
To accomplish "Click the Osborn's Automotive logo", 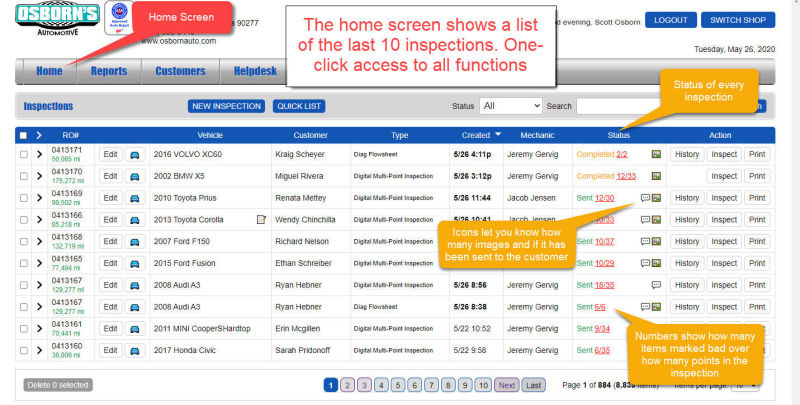I will 57,19.
